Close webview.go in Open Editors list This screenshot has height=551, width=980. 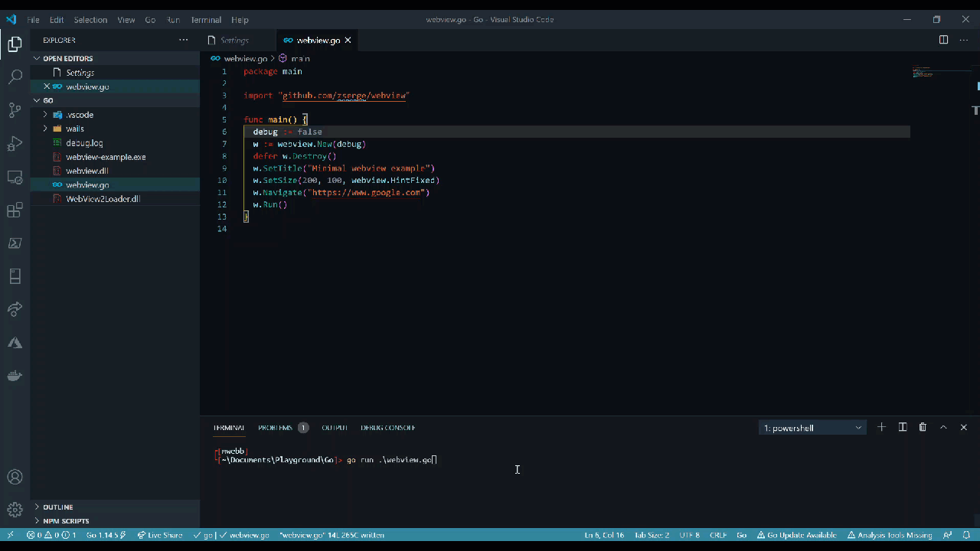pos(47,86)
